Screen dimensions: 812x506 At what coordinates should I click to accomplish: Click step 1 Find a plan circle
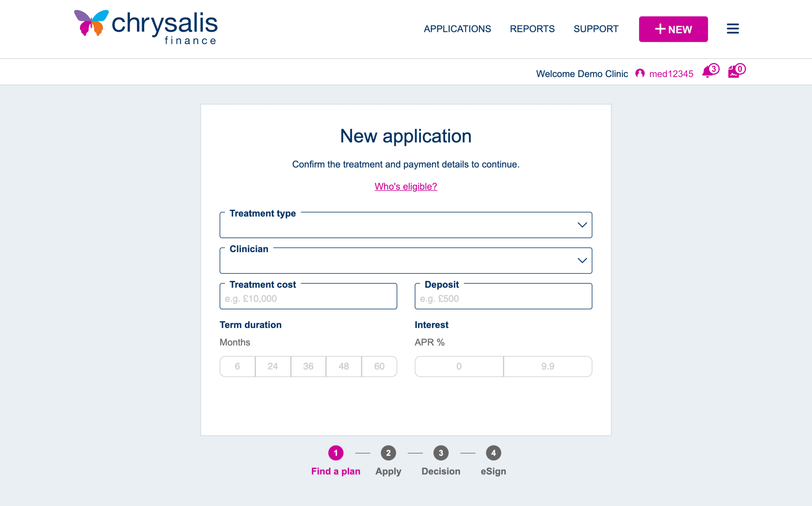(336, 453)
